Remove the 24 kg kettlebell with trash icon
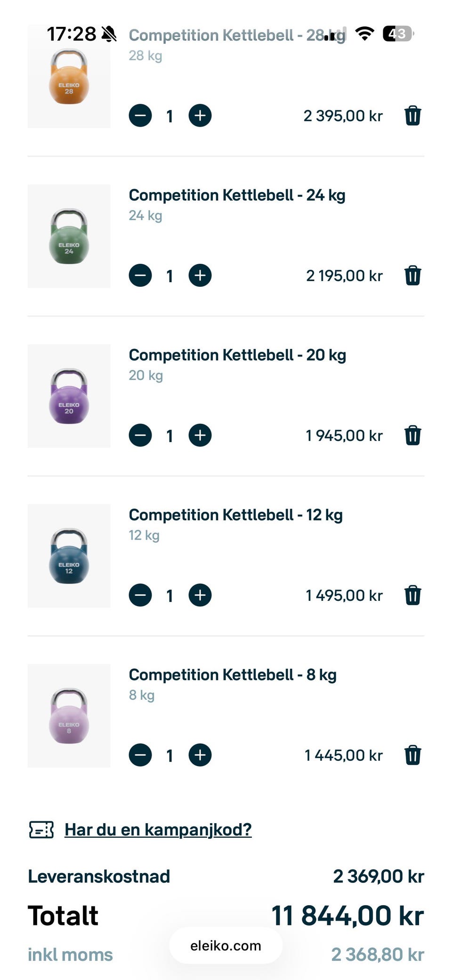Image resolution: width=452 pixels, height=980 pixels. [412, 275]
